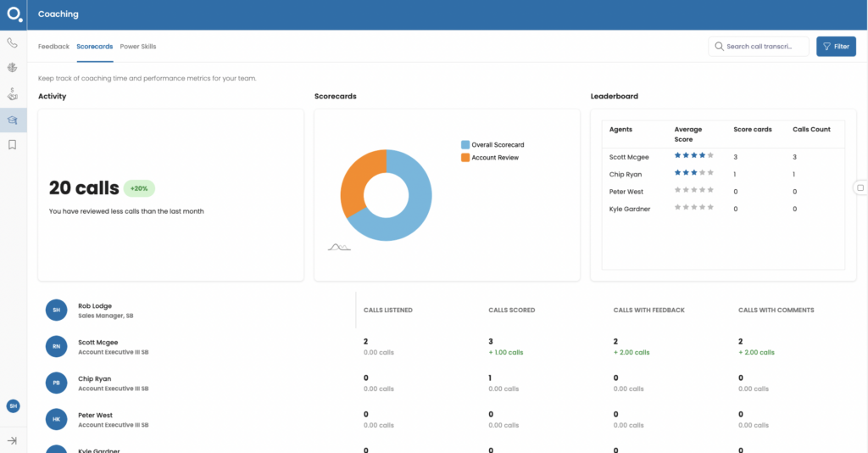Open the Filter button
This screenshot has width=868, height=453.
836,47
